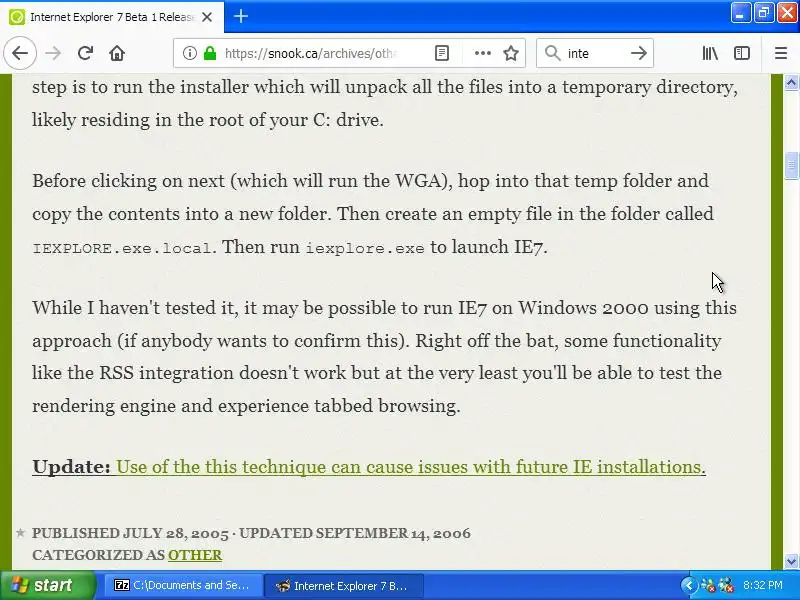Click the tab favicon green icon
The image size is (800, 600).
[x=17, y=17]
